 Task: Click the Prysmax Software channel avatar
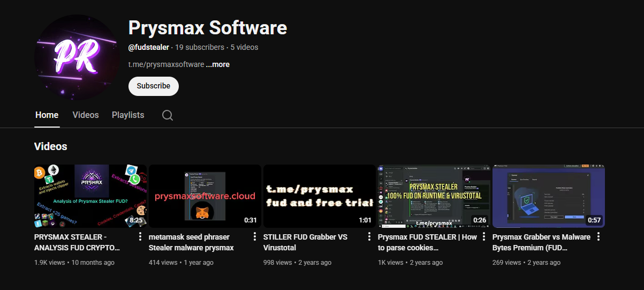[x=77, y=57]
